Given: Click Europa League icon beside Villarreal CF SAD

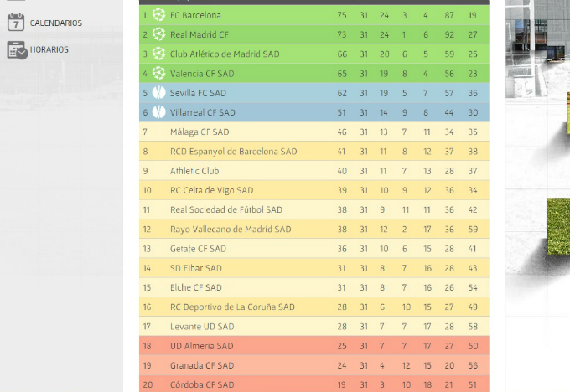Looking at the screenshot, I should [x=158, y=112].
